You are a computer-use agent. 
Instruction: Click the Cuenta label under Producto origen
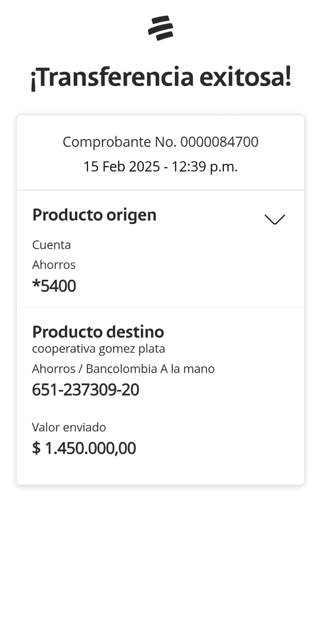point(51,245)
